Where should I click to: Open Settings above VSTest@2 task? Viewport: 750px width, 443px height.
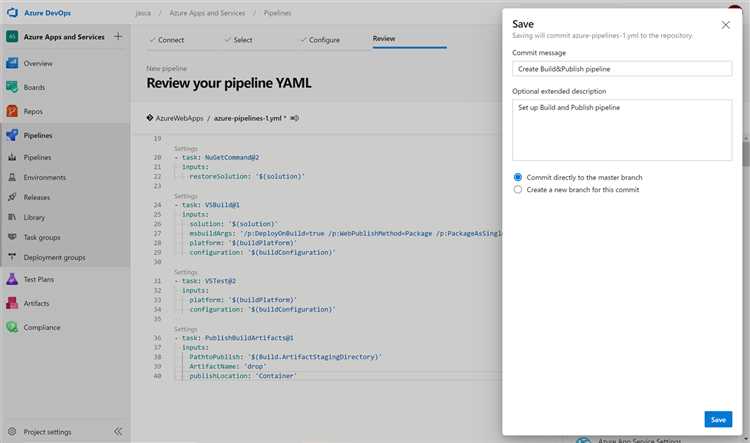186,272
